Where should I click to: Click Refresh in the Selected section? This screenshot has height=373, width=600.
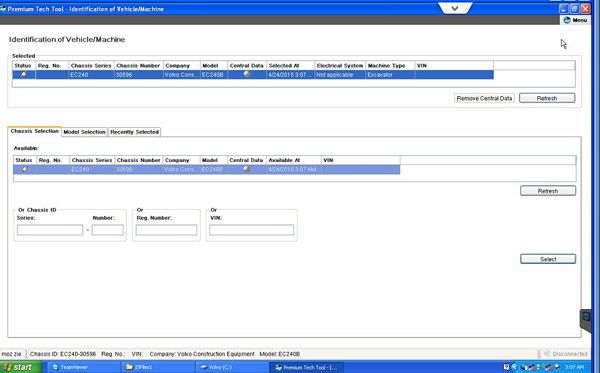pos(547,98)
